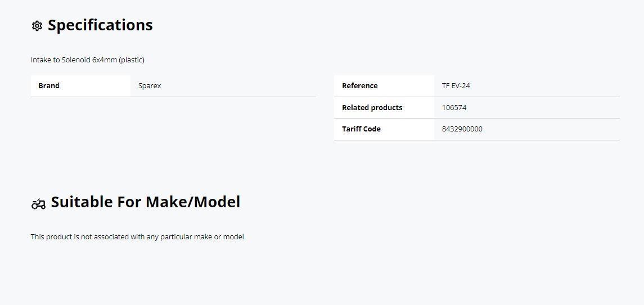Click the not associated with make/model note
The height and width of the screenshot is (305, 644).
(x=137, y=237)
